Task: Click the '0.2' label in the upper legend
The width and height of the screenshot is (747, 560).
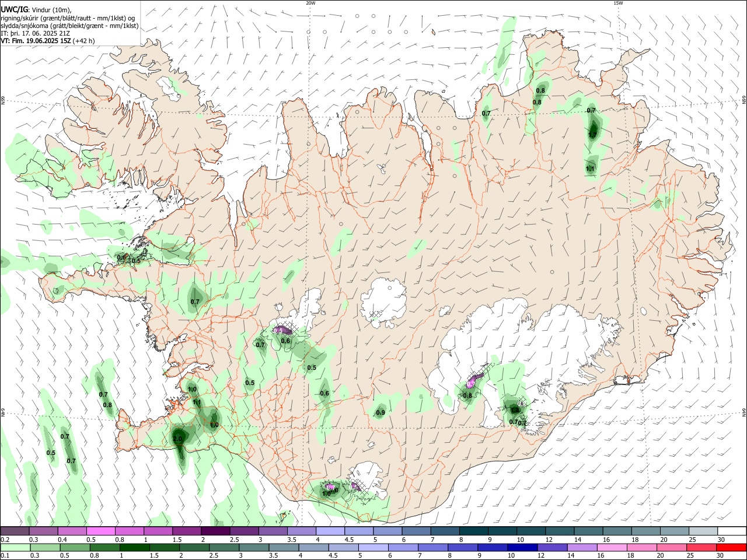Action: click(x=5, y=540)
